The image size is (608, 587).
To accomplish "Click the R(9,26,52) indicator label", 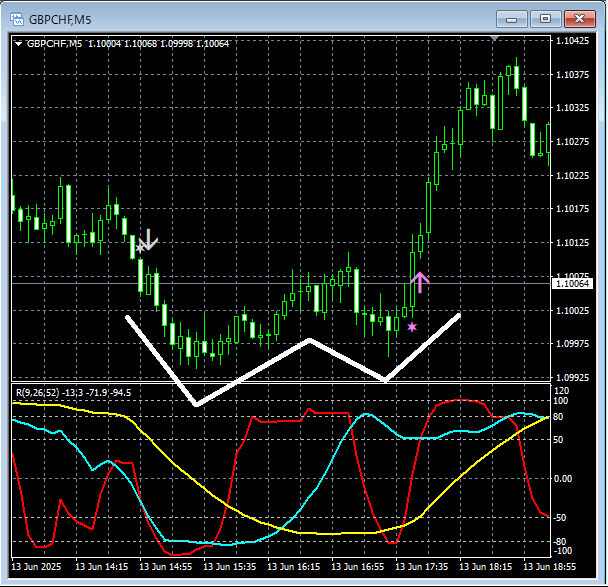I will coord(73,393).
